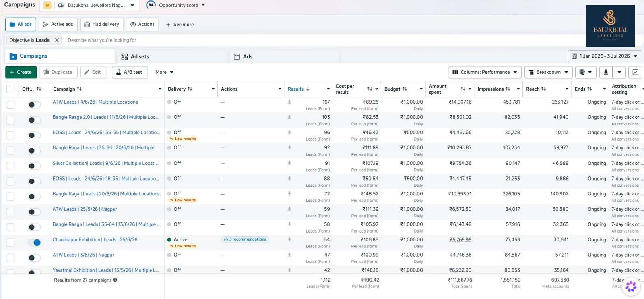Sort by Campaign name arrows

79,89
